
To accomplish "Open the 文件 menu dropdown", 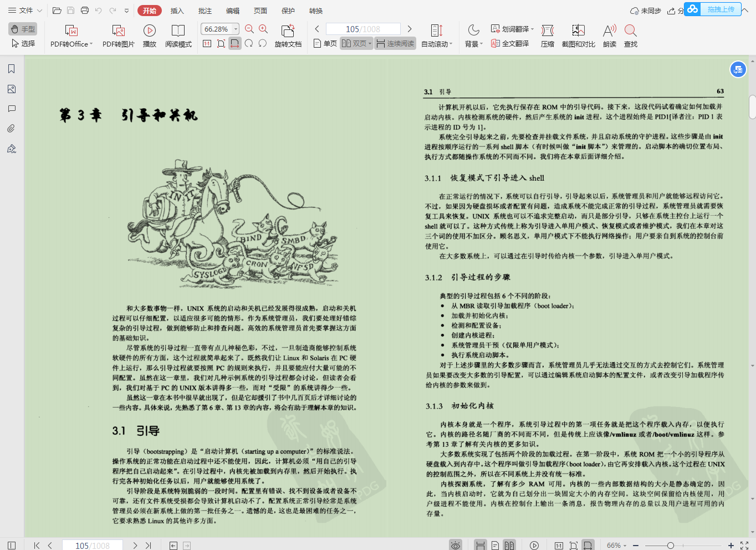I will click(x=25, y=11).
